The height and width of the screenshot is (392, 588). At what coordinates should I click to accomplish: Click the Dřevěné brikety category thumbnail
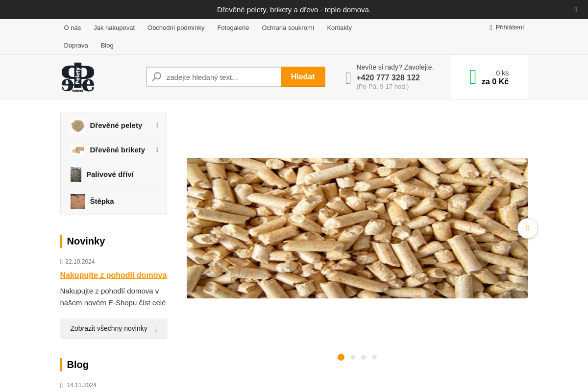(x=77, y=150)
